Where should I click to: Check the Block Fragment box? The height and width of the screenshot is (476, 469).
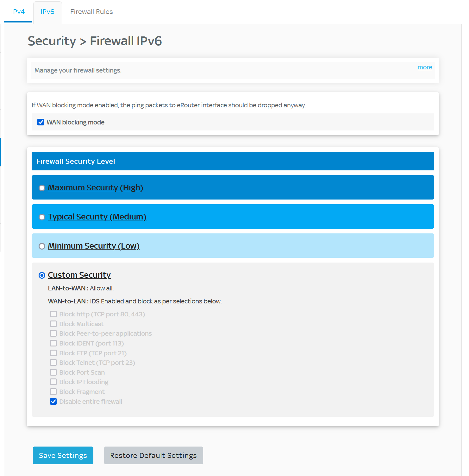coord(53,391)
